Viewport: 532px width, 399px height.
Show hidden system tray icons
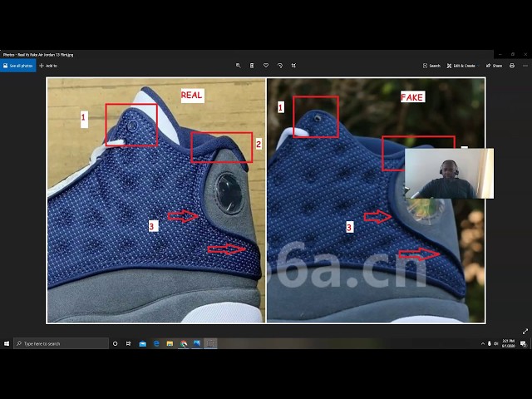(x=483, y=343)
